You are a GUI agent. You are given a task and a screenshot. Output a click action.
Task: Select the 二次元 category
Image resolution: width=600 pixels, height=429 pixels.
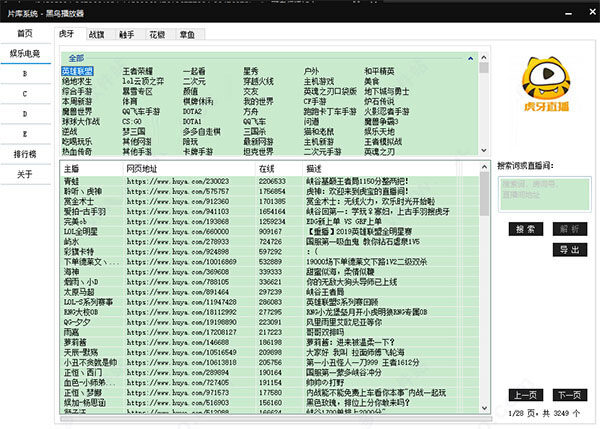[x=194, y=81]
